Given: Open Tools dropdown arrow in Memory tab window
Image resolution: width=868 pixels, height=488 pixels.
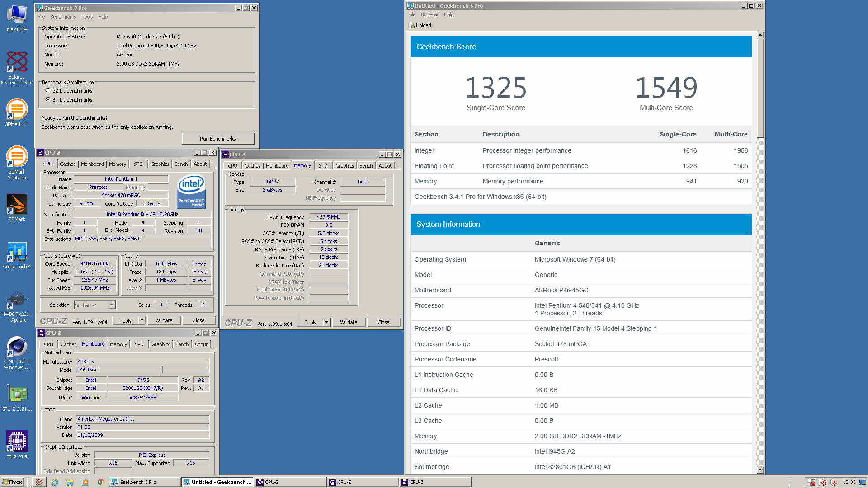Looking at the screenshot, I should 326,322.
